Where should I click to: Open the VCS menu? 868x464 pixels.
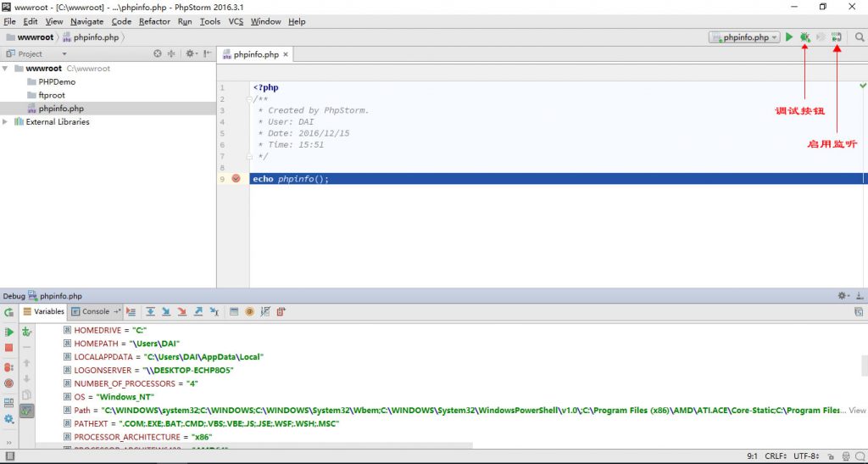click(x=236, y=21)
